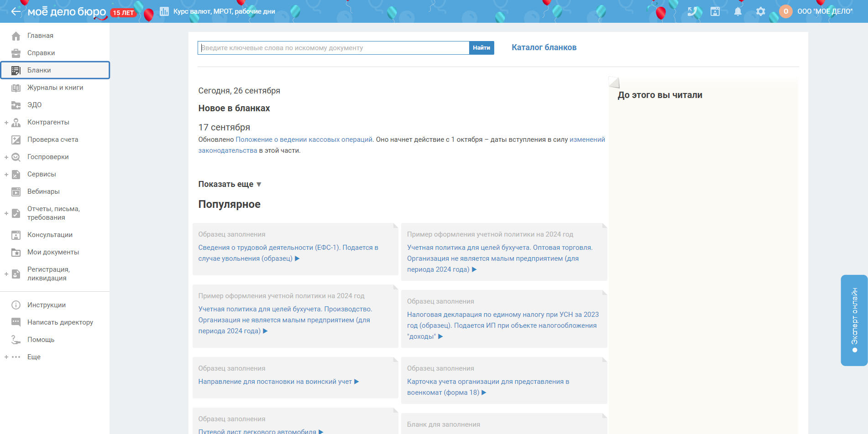
Task: Click the Консультации icon
Action: click(16, 235)
